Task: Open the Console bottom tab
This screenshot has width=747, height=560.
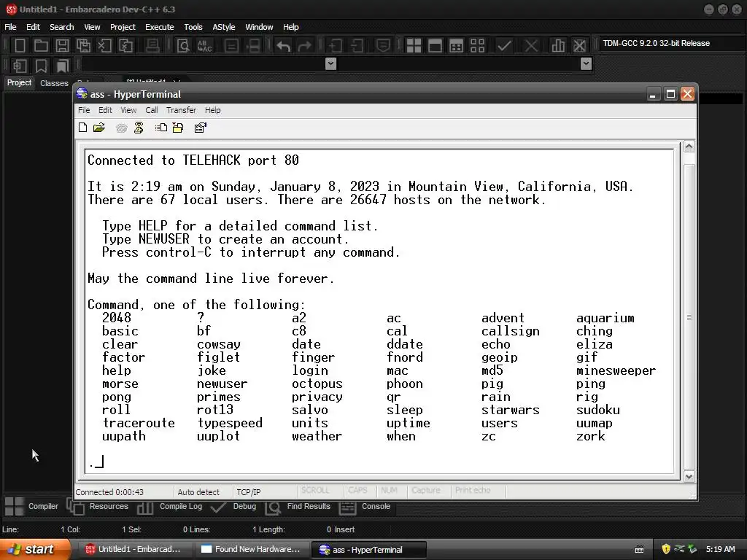Action: pos(365,506)
